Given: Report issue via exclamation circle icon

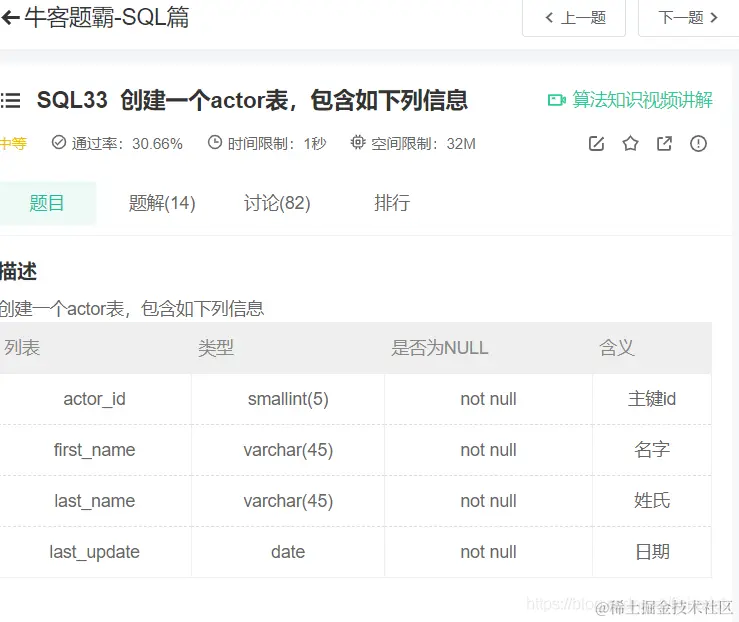Looking at the screenshot, I should click(698, 143).
